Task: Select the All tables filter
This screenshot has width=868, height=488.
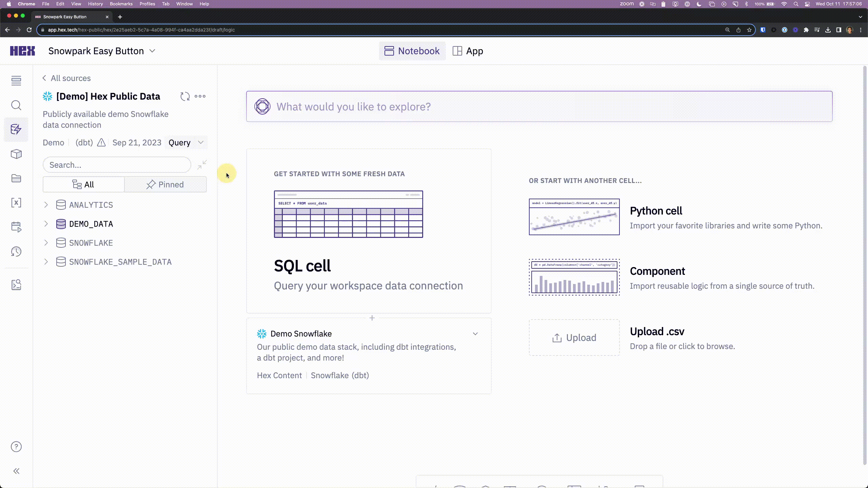Action: point(83,184)
